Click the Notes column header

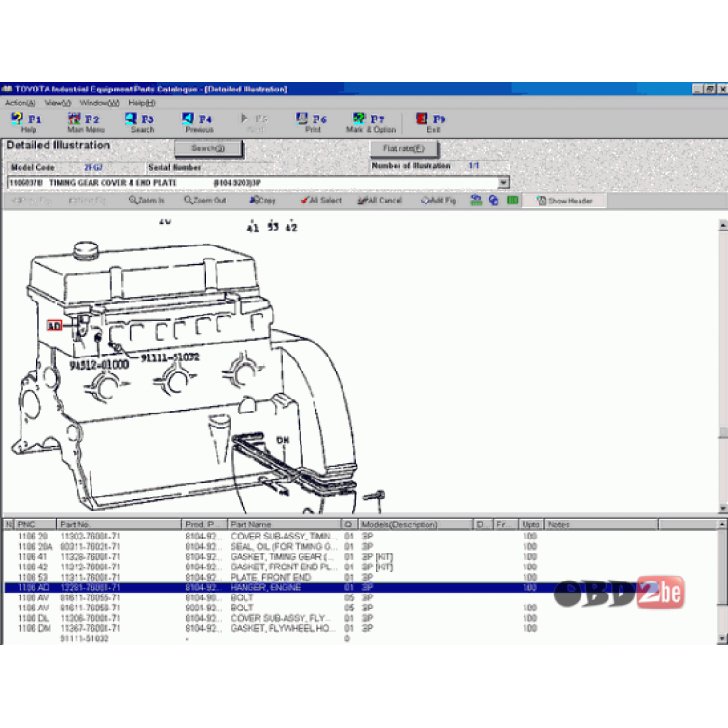(x=601, y=525)
